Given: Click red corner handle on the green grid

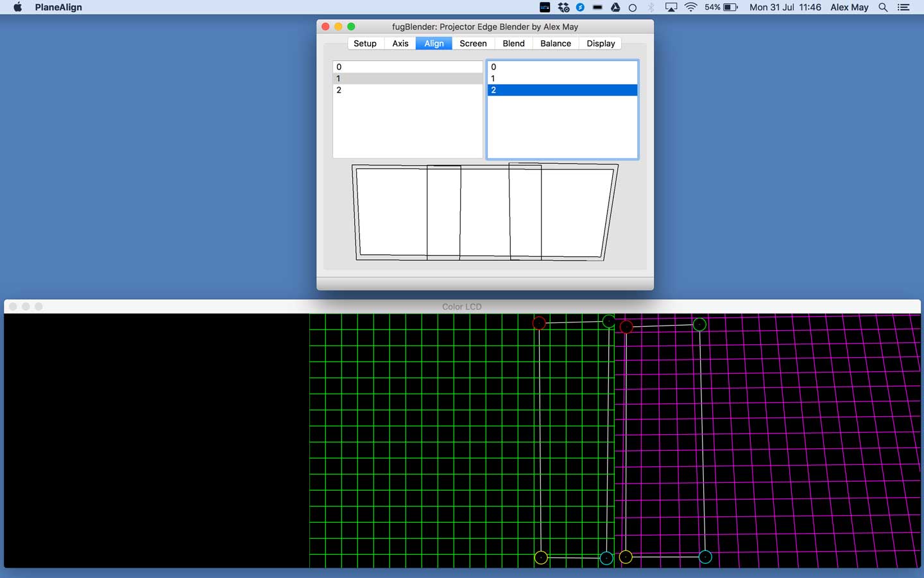Looking at the screenshot, I should click(x=539, y=323).
